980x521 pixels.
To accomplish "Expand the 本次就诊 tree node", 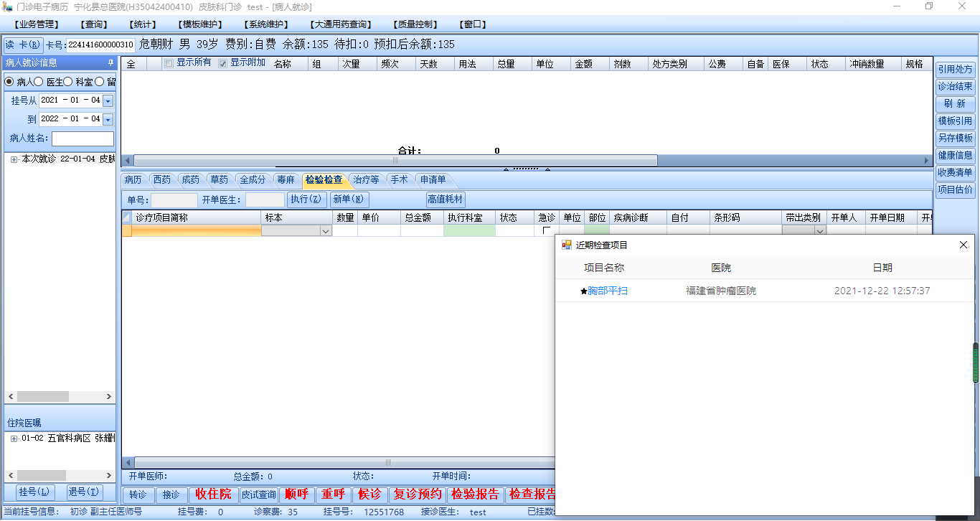I will (14, 159).
